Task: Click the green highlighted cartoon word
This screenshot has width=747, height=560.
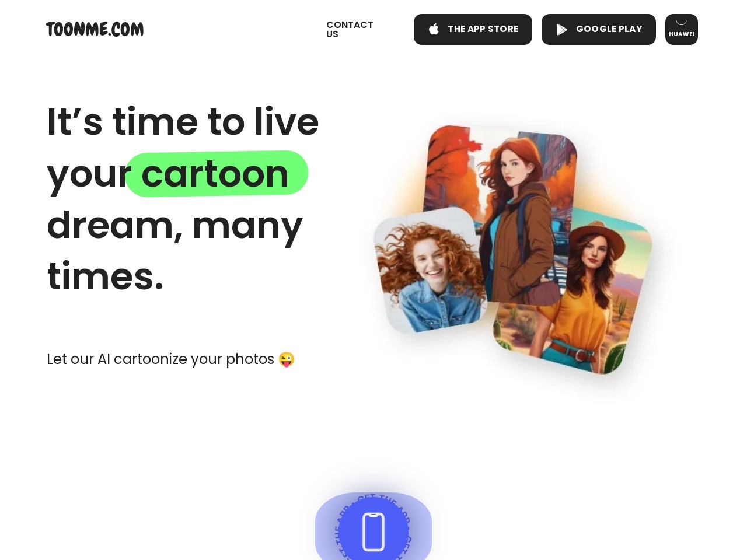Action: coord(217,174)
